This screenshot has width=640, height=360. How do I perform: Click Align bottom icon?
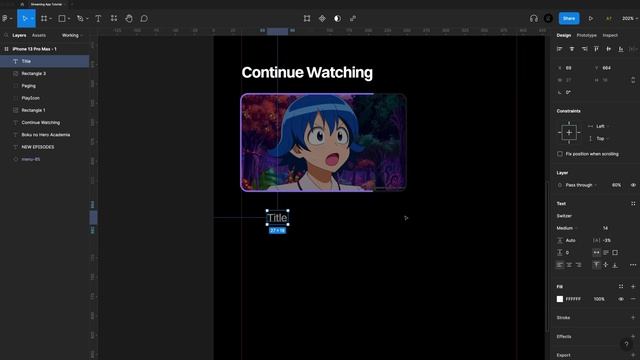tap(621, 49)
